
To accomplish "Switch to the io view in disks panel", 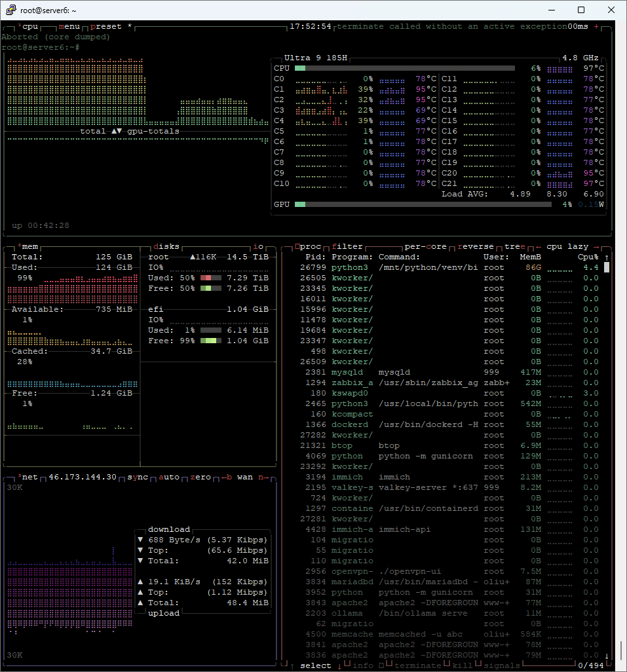I will pos(258,247).
